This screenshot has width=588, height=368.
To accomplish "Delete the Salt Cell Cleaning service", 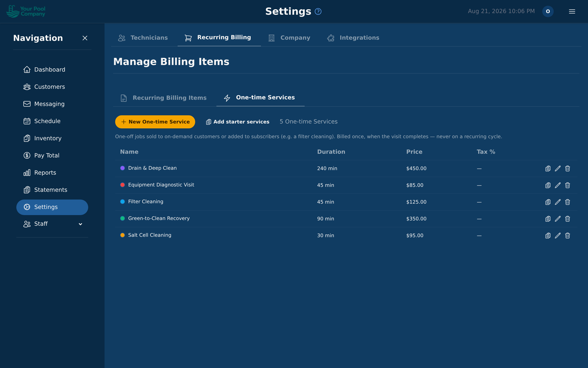I will (x=567, y=236).
